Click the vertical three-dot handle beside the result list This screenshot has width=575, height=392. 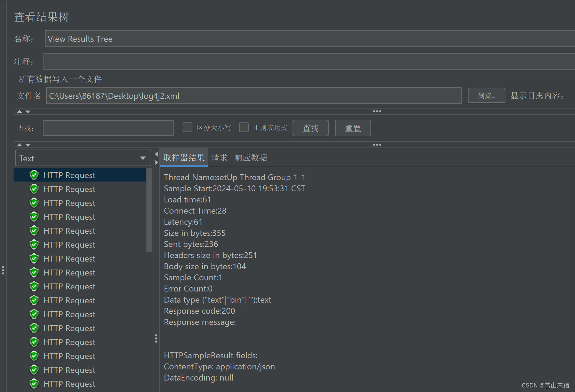156,338
